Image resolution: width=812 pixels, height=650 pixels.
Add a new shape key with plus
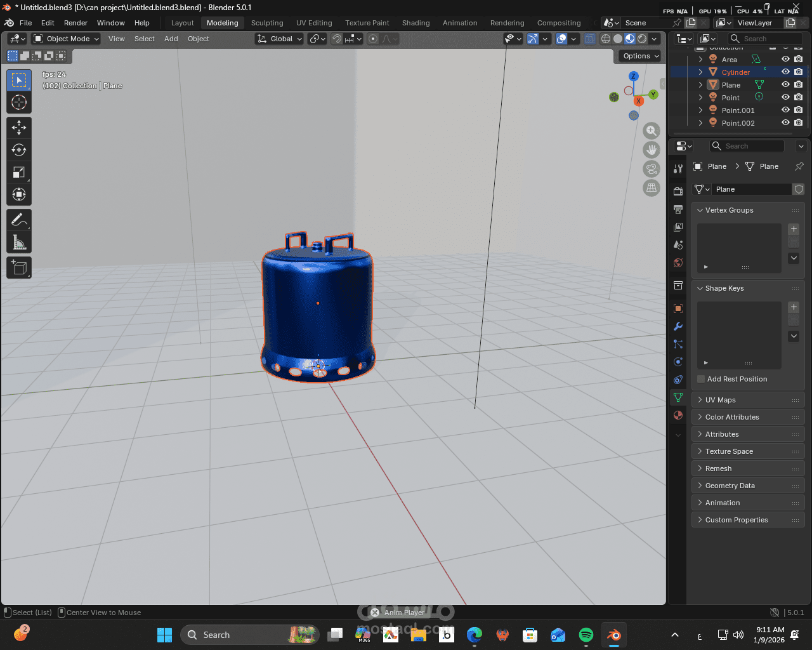[x=794, y=307]
